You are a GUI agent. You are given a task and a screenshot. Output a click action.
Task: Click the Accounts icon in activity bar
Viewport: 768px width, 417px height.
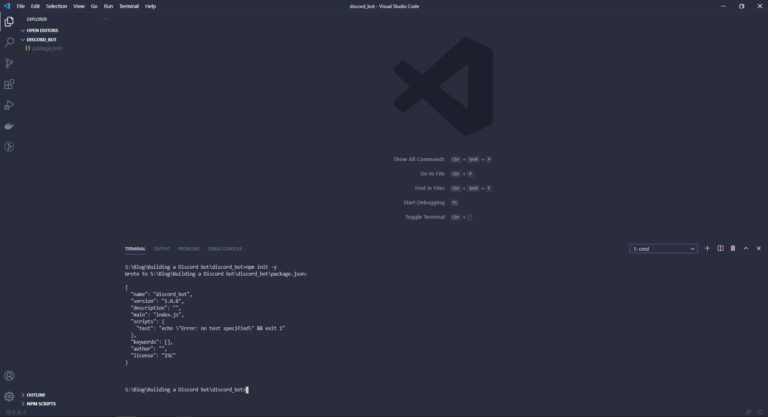[9, 376]
